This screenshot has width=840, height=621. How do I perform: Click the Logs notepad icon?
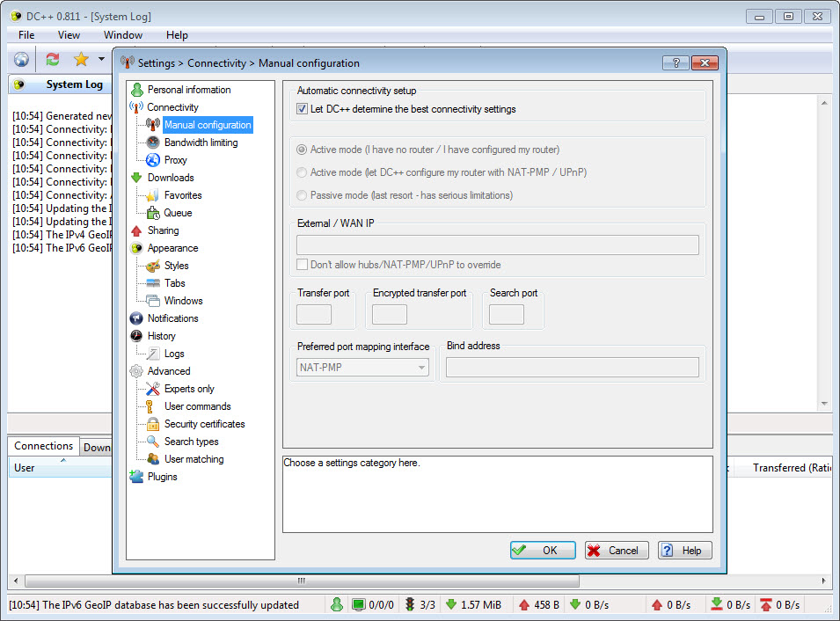point(153,354)
